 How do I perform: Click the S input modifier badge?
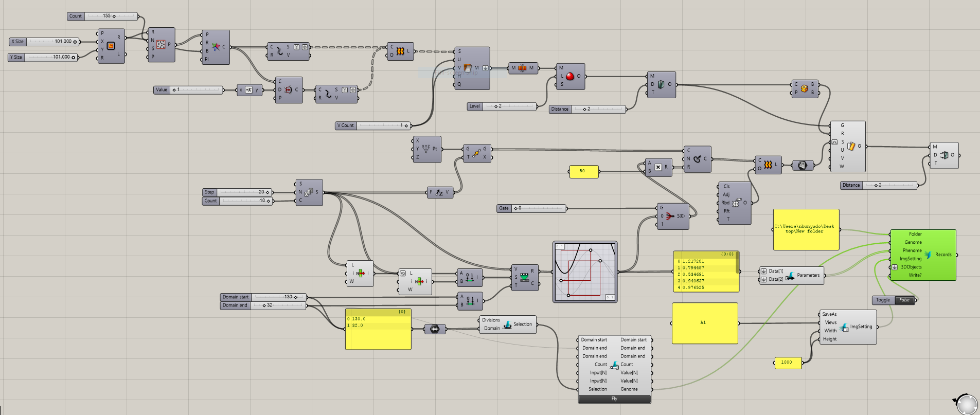[x=834, y=142]
